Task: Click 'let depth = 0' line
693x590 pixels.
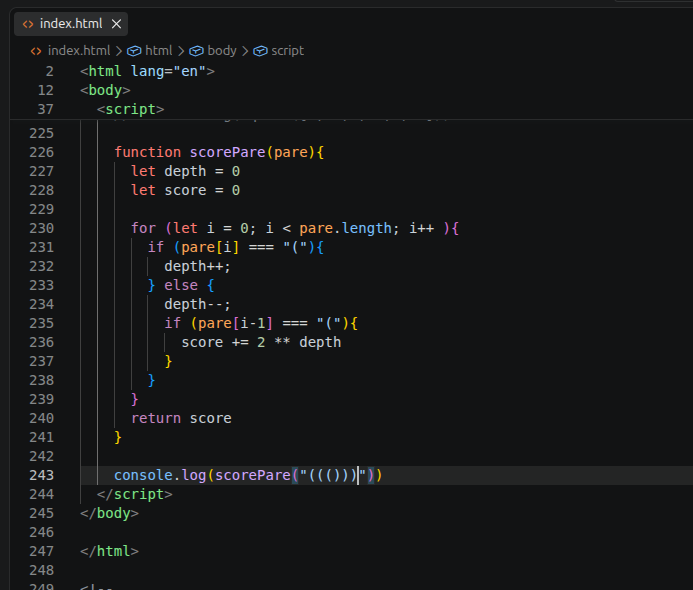Action: pyautogui.click(x=185, y=171)
